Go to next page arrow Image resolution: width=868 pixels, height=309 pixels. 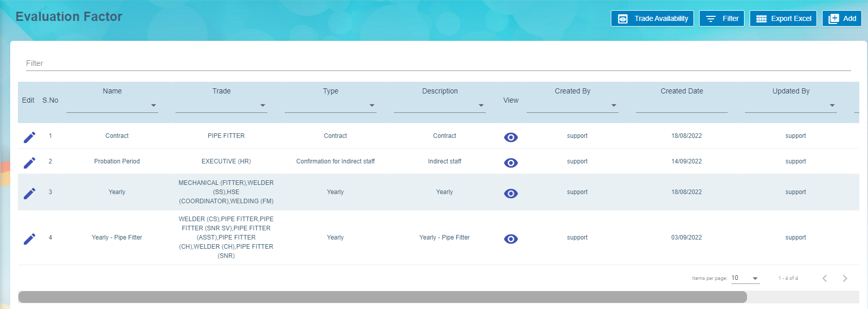pyautogui.click(x=845, y=278)
